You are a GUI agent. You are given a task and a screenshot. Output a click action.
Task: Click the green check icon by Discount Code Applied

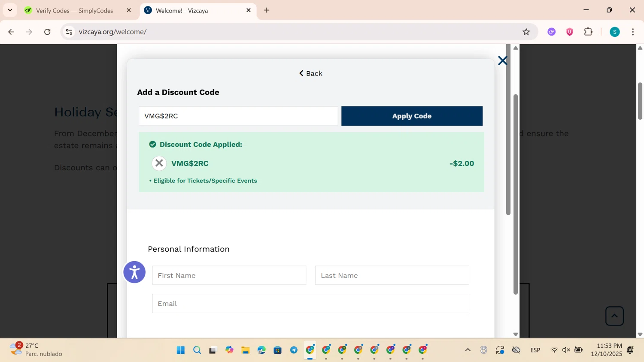(x=152, y=145)
